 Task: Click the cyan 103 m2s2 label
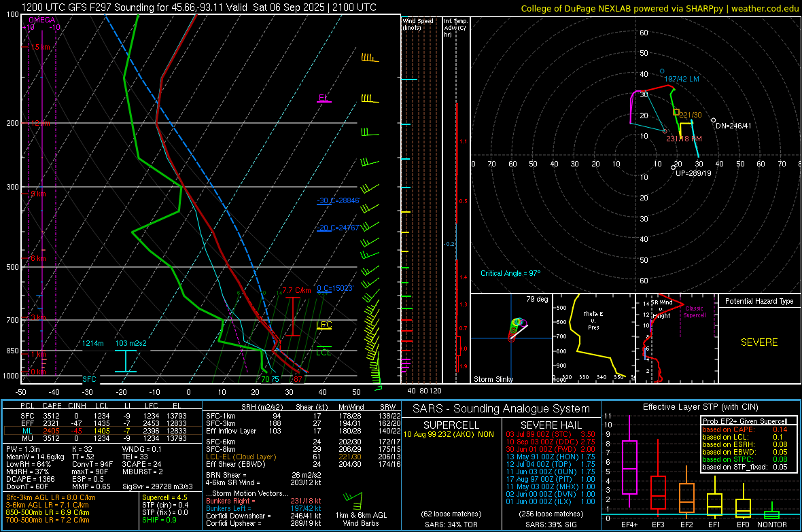click(x=131, y=343)
